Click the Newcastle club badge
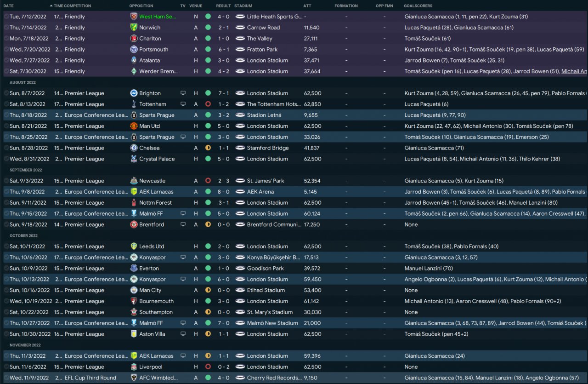588x384 pixels. pyautogui.click(x=134, y=181)
